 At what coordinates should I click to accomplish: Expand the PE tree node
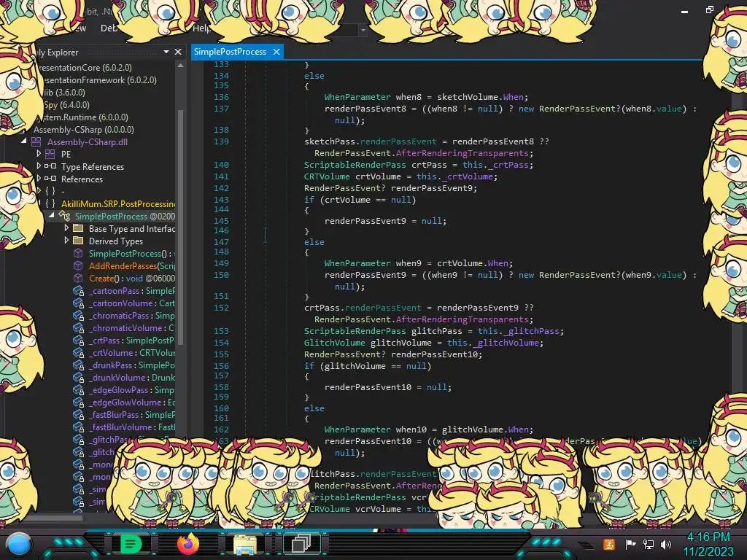tap(39, 154)
